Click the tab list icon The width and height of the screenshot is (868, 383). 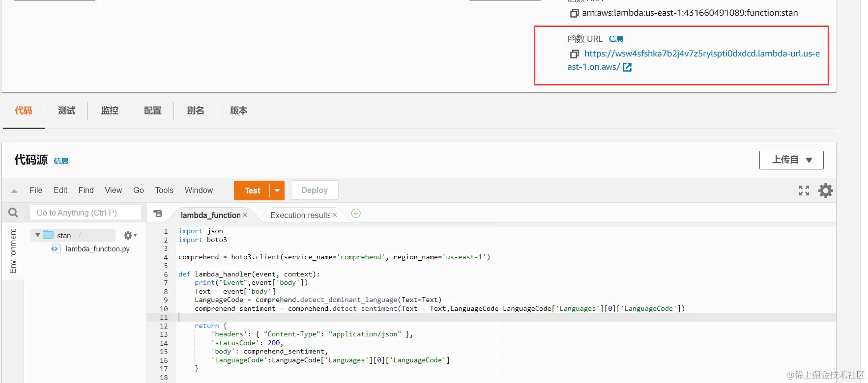point(158,214)
